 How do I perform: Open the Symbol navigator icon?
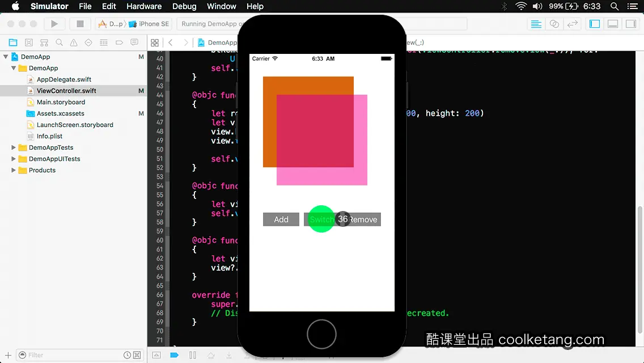[44, 43]
